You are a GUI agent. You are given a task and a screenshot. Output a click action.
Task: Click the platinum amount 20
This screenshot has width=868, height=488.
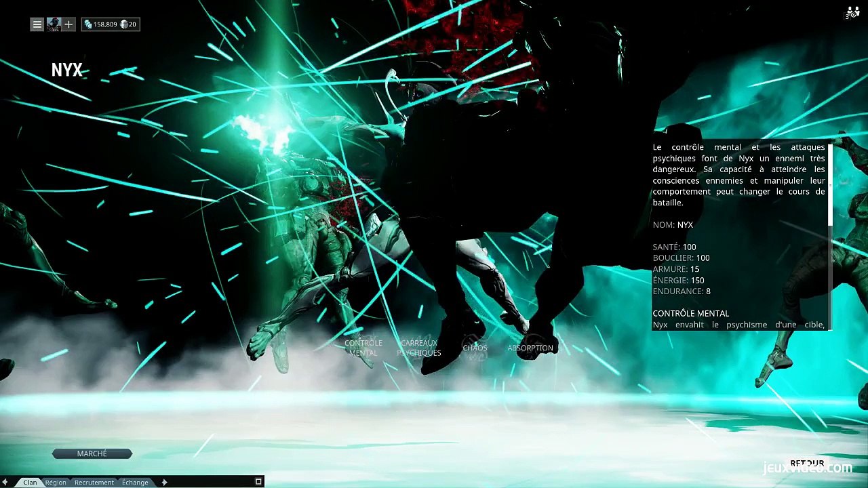click(x=132, y=24)
